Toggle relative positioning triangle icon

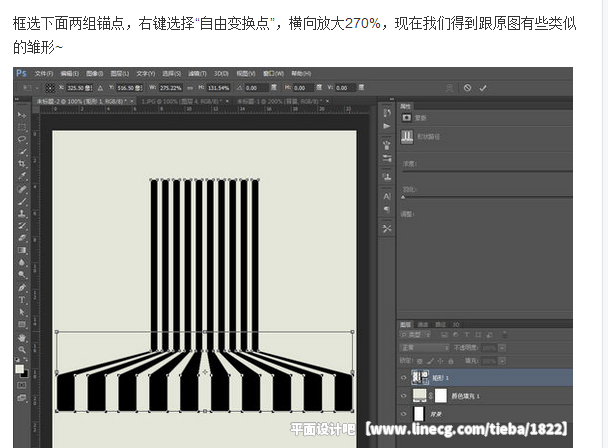100,88
